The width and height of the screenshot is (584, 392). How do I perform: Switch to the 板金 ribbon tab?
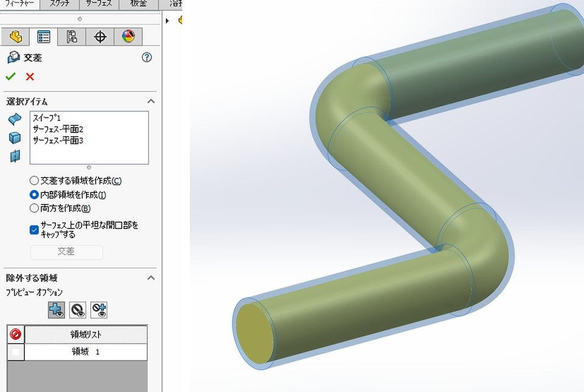click(x=139, y=4)
